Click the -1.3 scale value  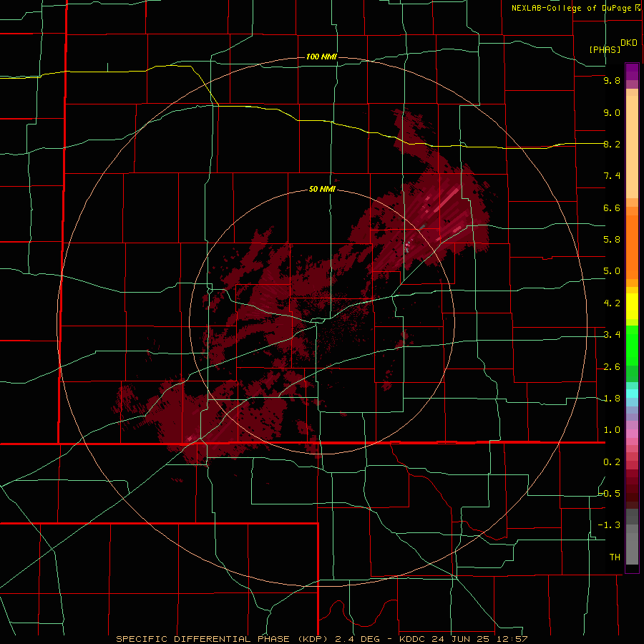pos(609,525)
